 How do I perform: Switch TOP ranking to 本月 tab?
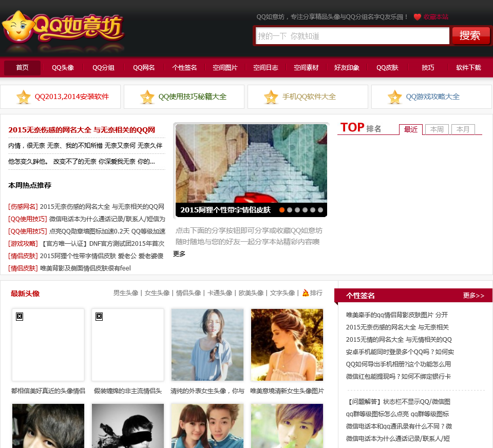[x=463, y=129]
